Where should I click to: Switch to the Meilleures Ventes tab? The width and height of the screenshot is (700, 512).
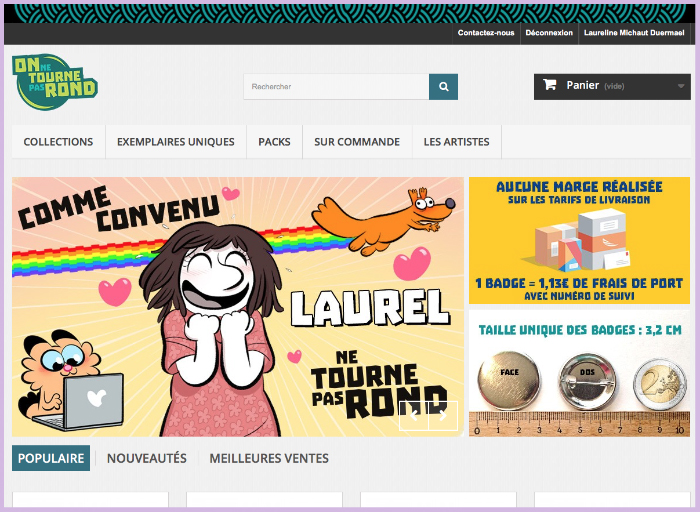click(269, 458)
